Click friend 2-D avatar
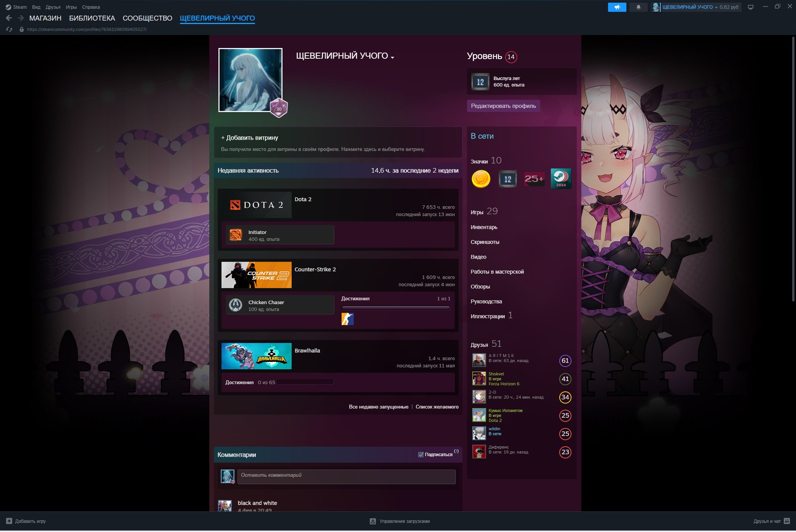The image size is (796, 532). (479, 397)
